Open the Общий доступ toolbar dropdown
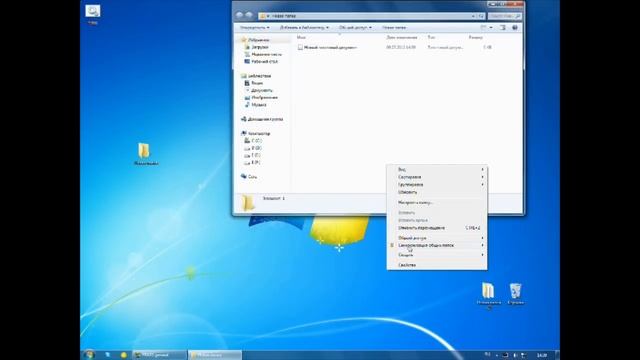The width and height of the screenshot is (640, 360). [x=355, y=27]
